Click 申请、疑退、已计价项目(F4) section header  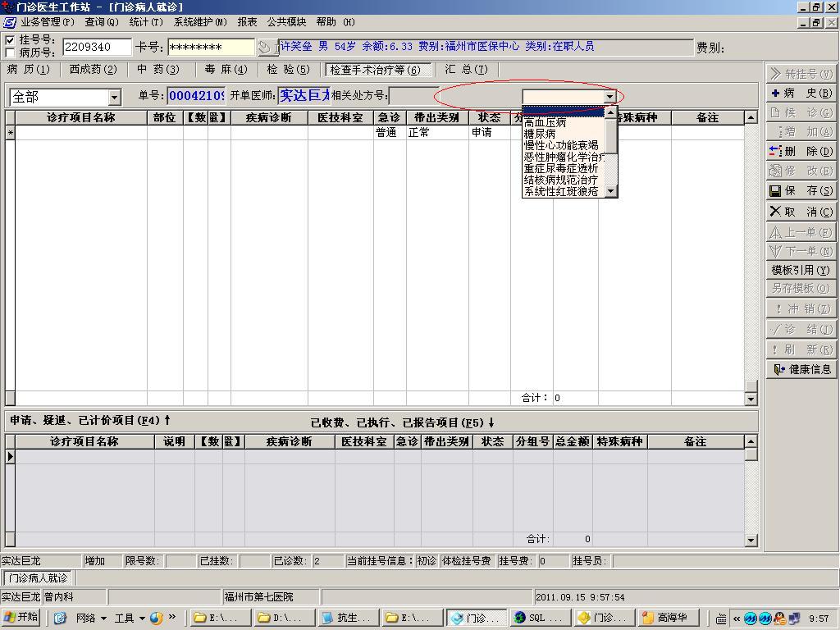90,421
